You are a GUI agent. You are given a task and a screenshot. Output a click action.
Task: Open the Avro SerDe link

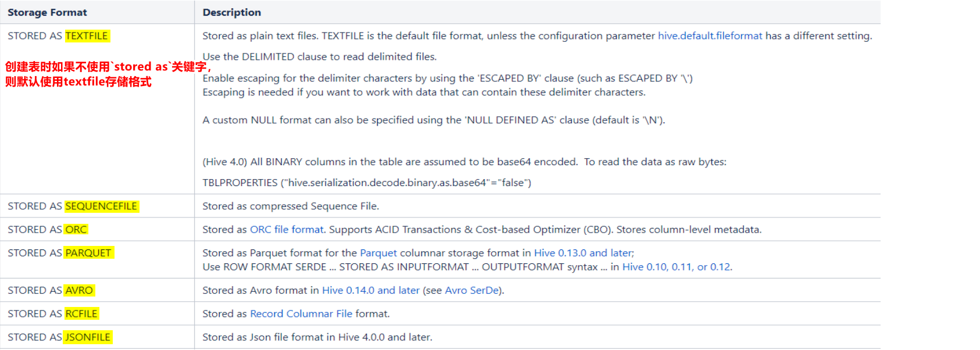tap(471, 290)
